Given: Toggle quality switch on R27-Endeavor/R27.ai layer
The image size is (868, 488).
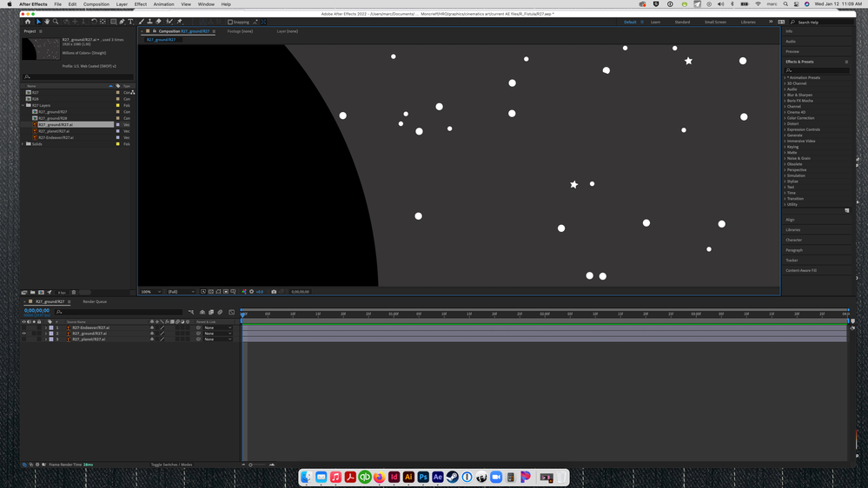Looking at the screenshot, I should click(162, 327).
